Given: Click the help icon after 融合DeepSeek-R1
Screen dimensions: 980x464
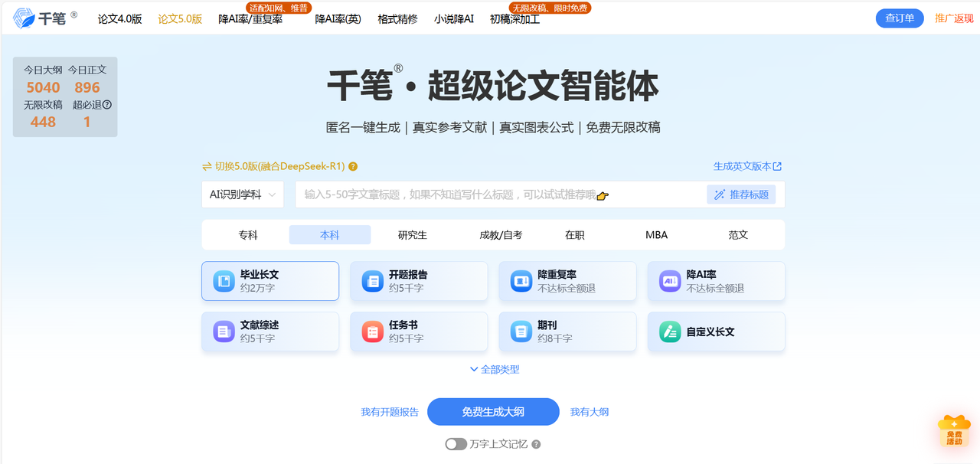Looking at the screenshot, I should tap(353, 166).
